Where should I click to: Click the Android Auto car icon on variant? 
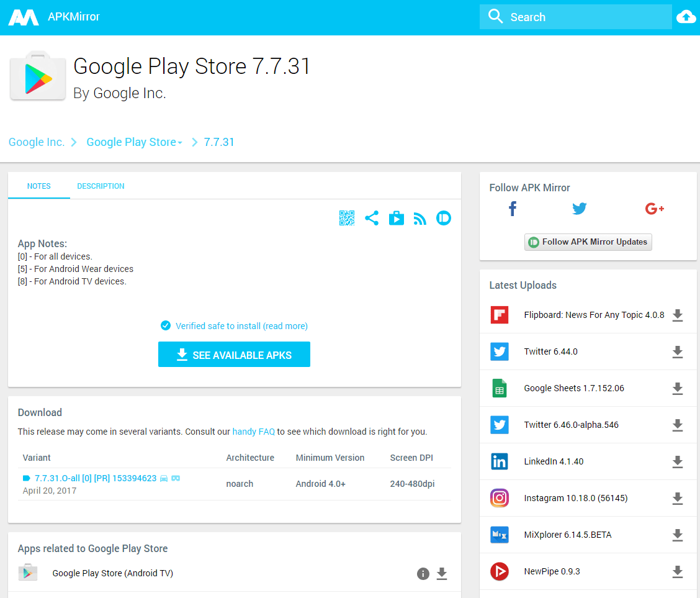164,478
